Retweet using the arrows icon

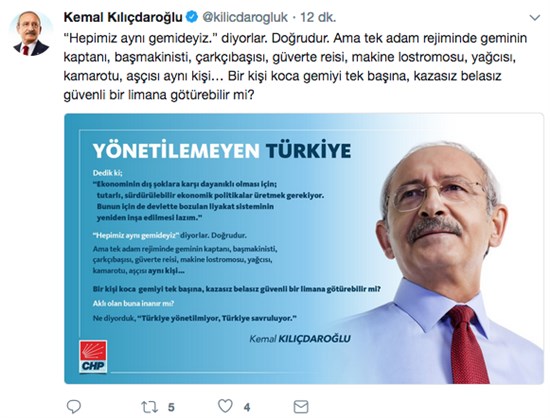(149, 407)
